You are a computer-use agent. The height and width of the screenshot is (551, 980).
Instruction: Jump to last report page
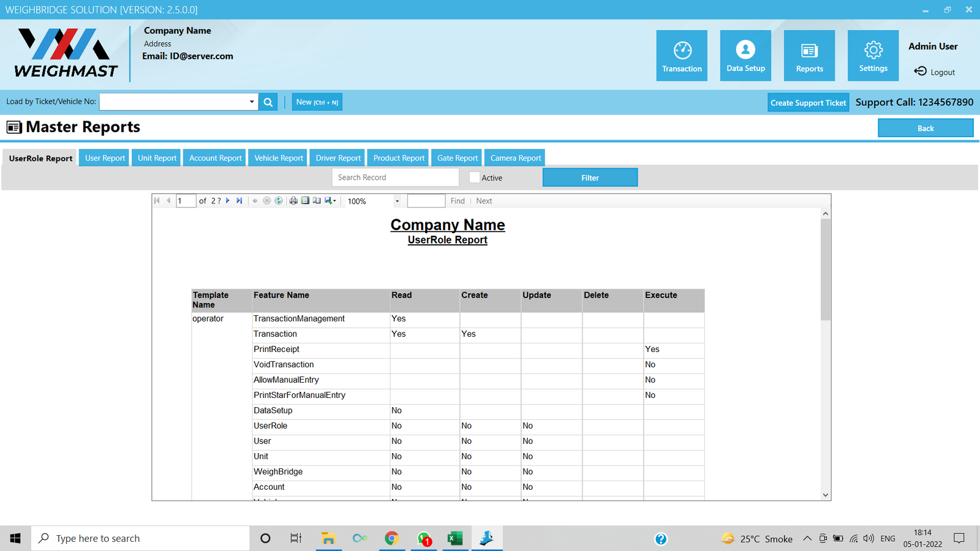click(239, 201)
